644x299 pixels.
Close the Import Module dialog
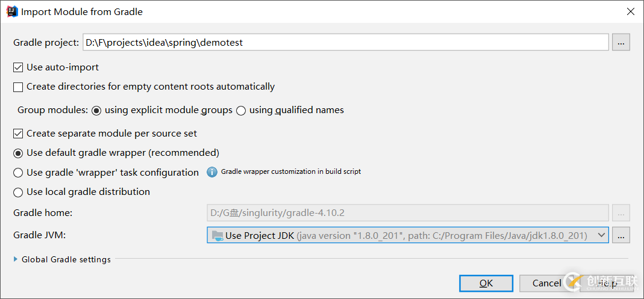coord(630,11)
